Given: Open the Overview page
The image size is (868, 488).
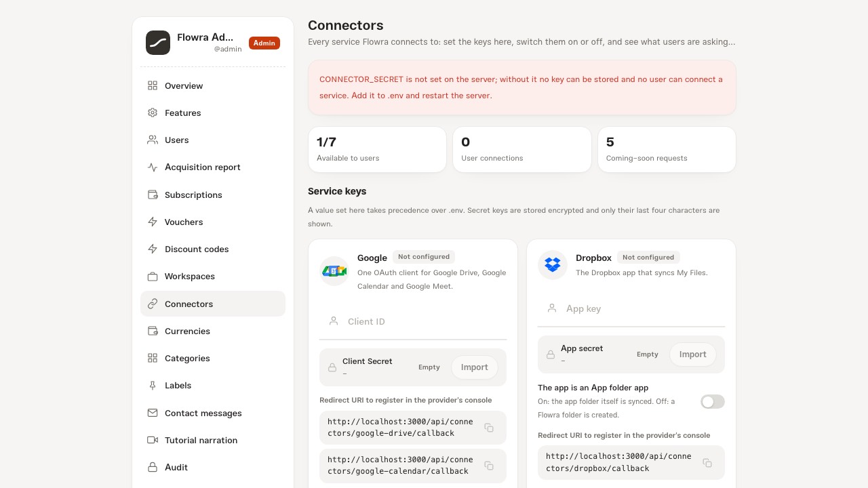Looking at the screenshot, I should [213, 85].
